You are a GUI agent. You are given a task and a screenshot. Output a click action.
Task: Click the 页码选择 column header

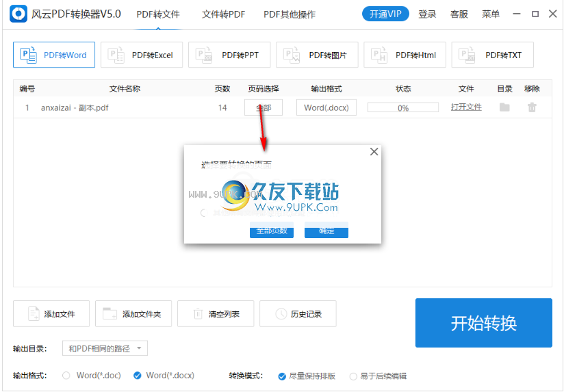click(264, 89)
